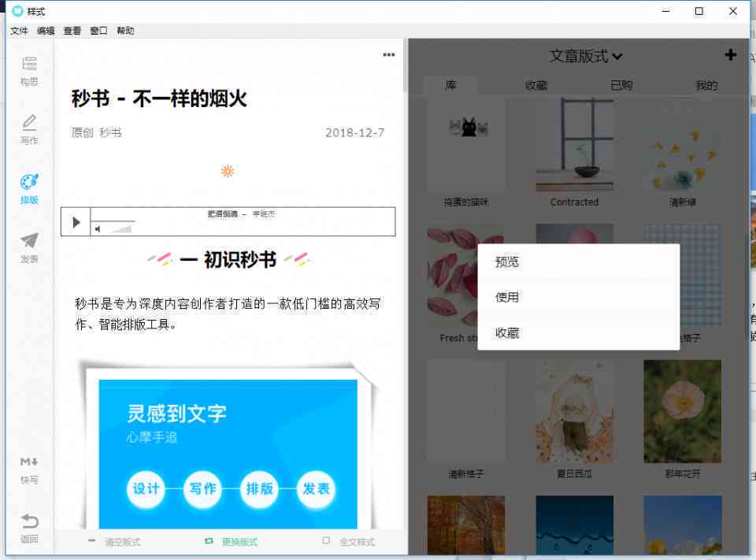Click the audio progress bar
756x560 pixels.
113,221
